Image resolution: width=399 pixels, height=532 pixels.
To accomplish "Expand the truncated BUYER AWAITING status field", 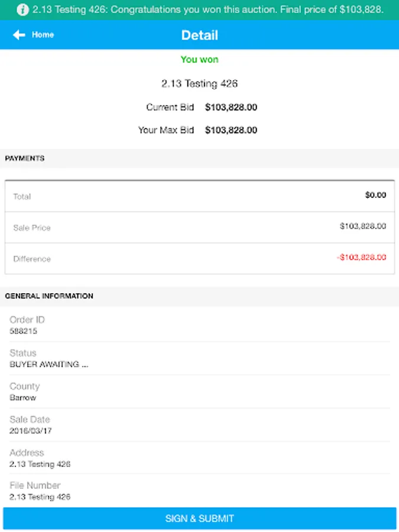I will click(x=48, y=364).
